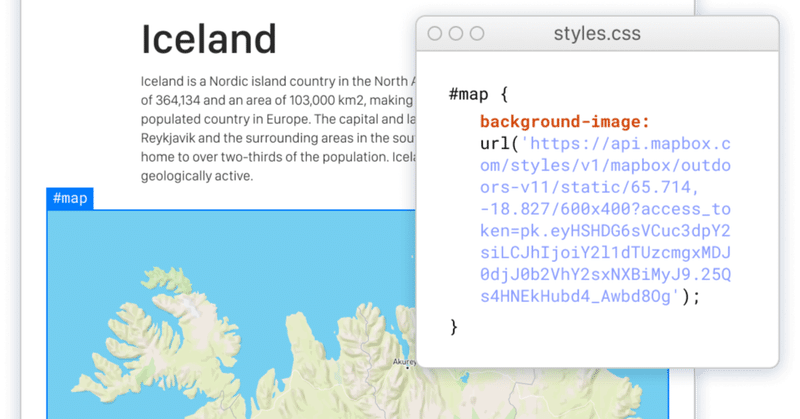The image size is (800, 419).
Task: Click the #map selector in the code
Action: (x=468, y=94)
